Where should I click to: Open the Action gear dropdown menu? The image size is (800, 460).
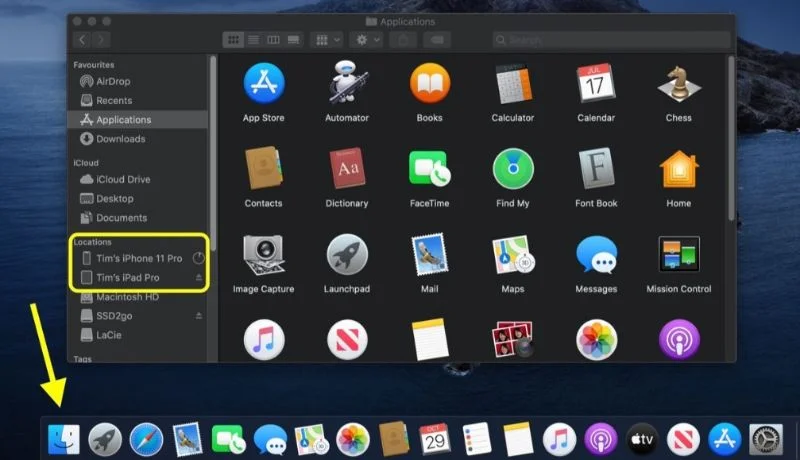[x=367, y=40]
